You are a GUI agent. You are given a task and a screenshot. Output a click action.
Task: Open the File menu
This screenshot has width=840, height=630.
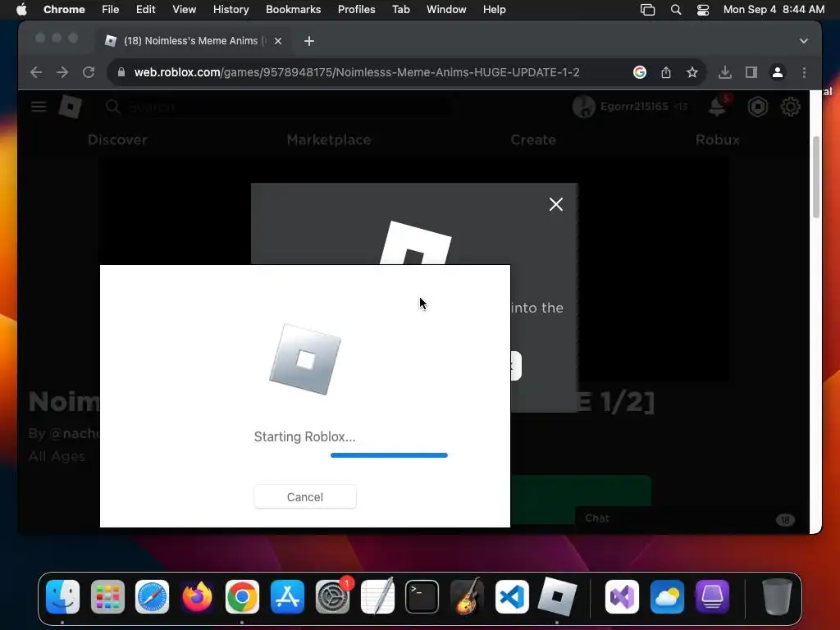(111, 10)
